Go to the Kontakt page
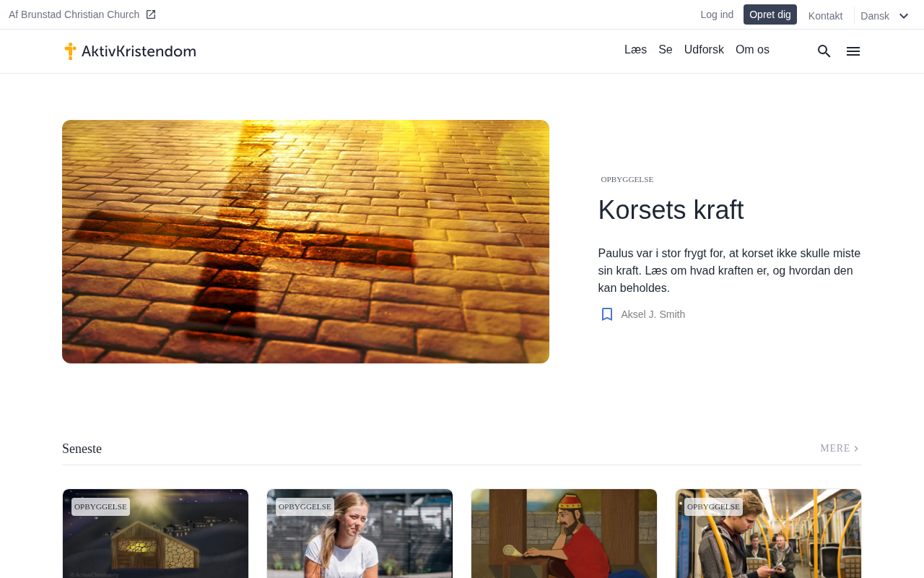This screenshot has width=924, height=578. [x=825, y=16]
